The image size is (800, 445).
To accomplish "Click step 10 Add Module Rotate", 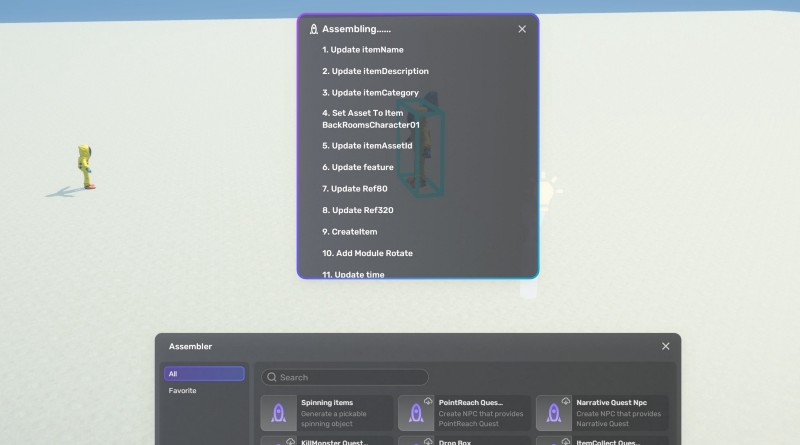I will point(367,254).
